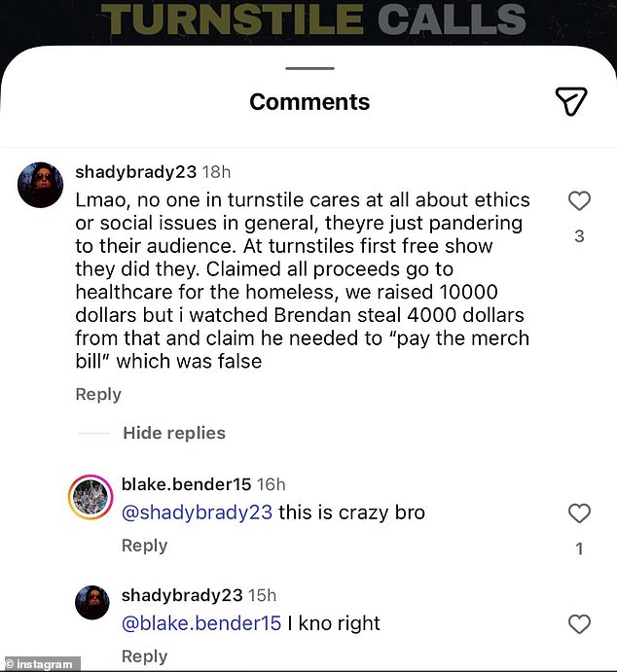The height and width of the screenshot is (672, 617).
Task: Grab the drag handle above Comments
Action: pos(308,68)
